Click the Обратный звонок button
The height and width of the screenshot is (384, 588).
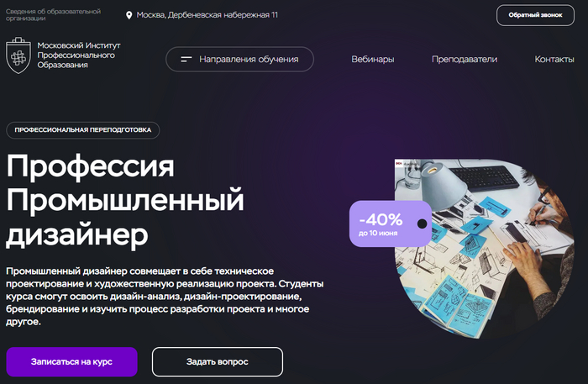tap(536, 15)
